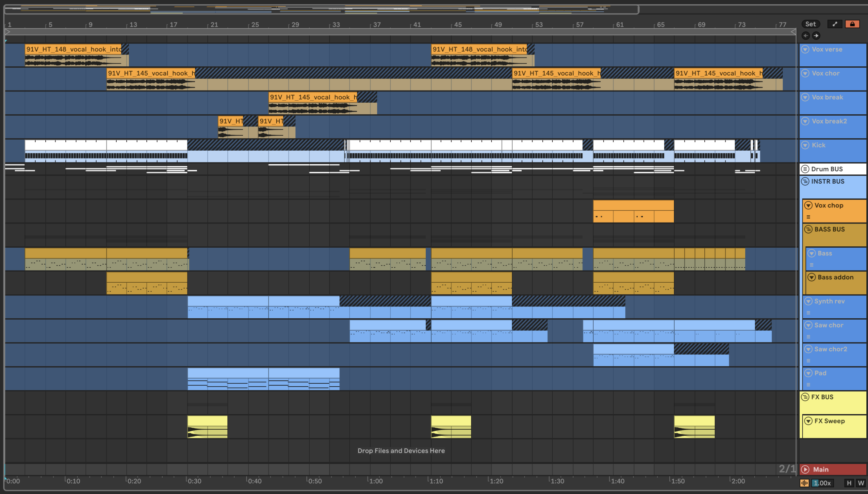Unfold the Kick track arrow
This screenshot has width=868, height=494.
[805, 145]
